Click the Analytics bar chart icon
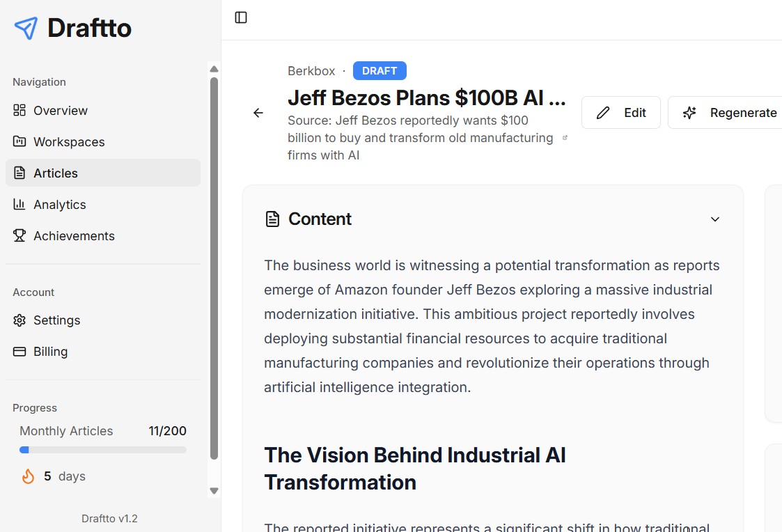Viewport: 782px width, 532px height. click(19, 205)
